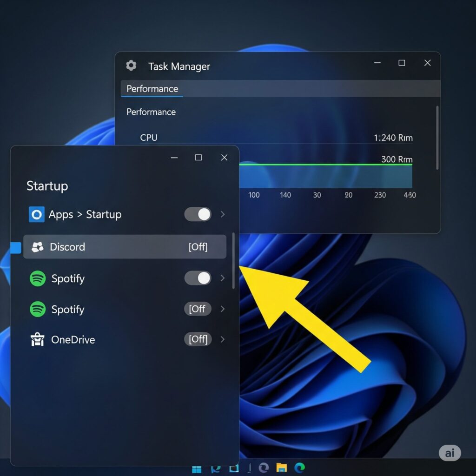Click Spotify icon in the [Off] badge row

[38, 309]
